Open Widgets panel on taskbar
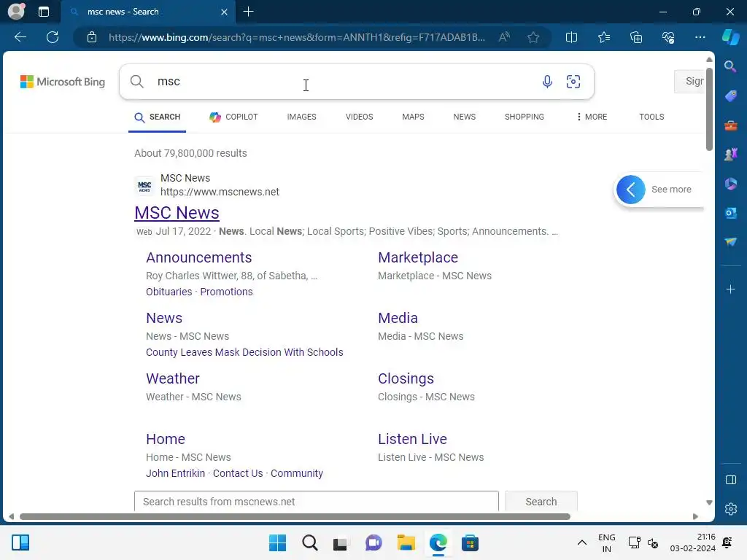The width and height of the screenshot is (747, 560). click(20, 542)
